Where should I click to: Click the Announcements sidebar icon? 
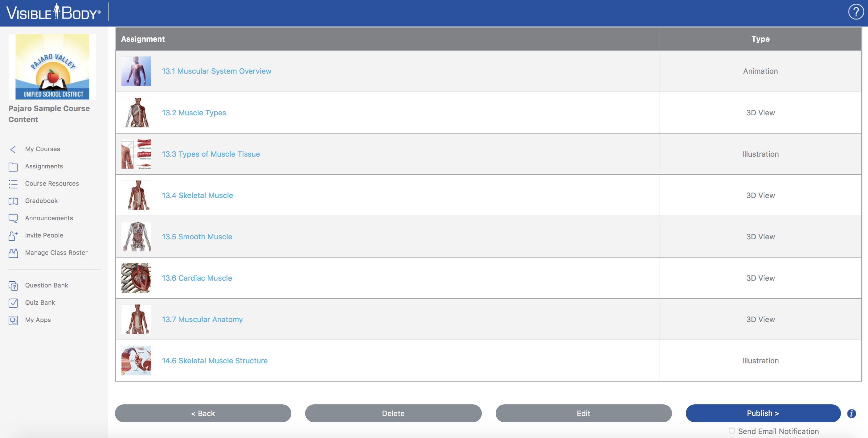coord(13,218)
